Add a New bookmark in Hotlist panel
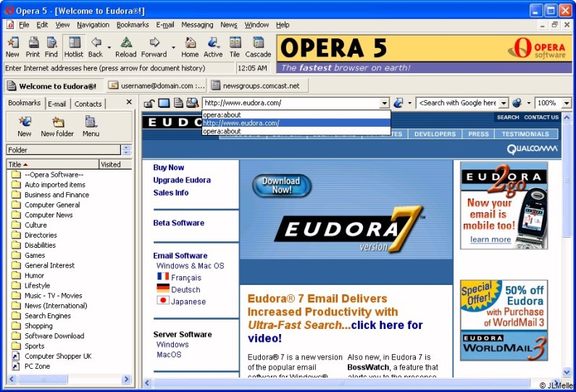Screen dimensions: 576x392 (x=25, y=126)
